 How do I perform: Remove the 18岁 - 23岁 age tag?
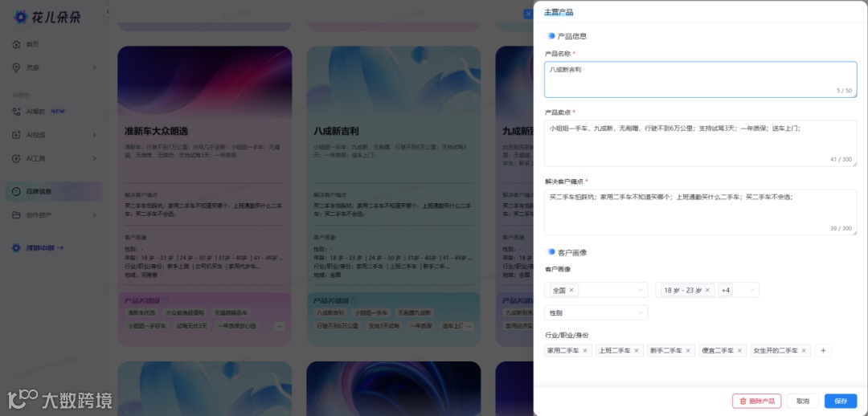pos(707,290)
